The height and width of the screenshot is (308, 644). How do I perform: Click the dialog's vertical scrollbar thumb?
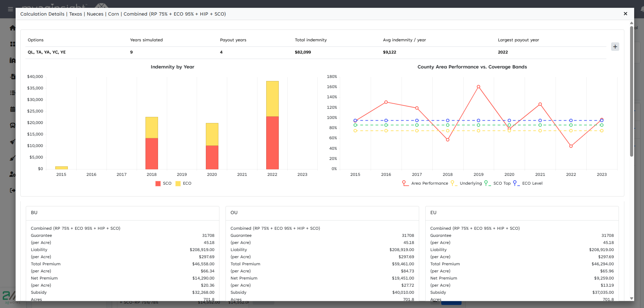(x=631, y=91)
